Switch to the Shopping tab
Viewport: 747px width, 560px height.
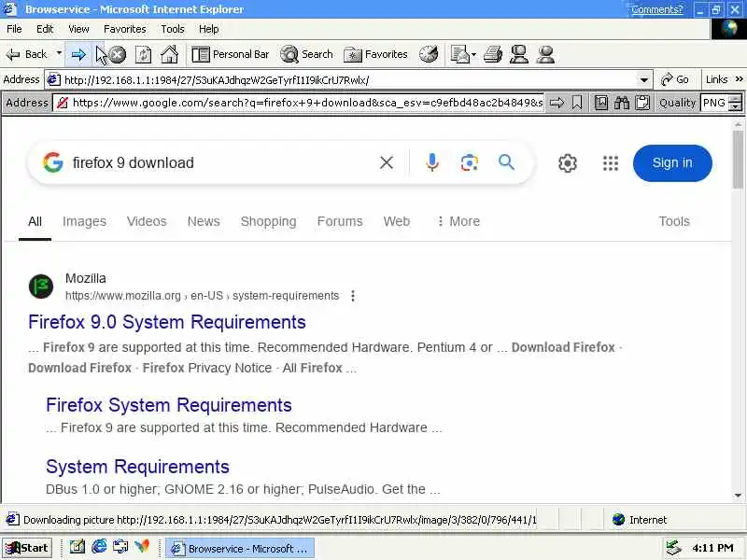(x=268, y=221)
